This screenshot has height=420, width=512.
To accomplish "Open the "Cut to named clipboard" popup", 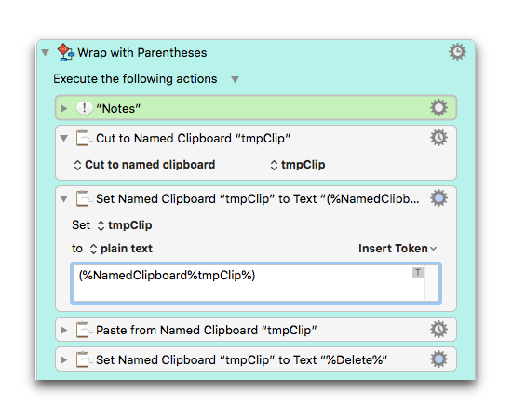I will pyautogui.click(x=144, y=165).
